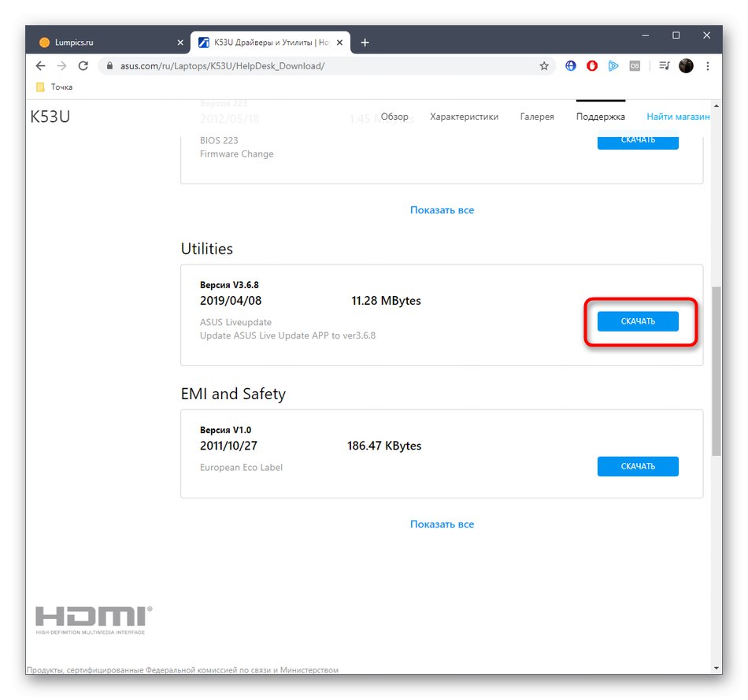Click the Utilities heading
This screenshot has height=700, width=748.
[206, 249]
